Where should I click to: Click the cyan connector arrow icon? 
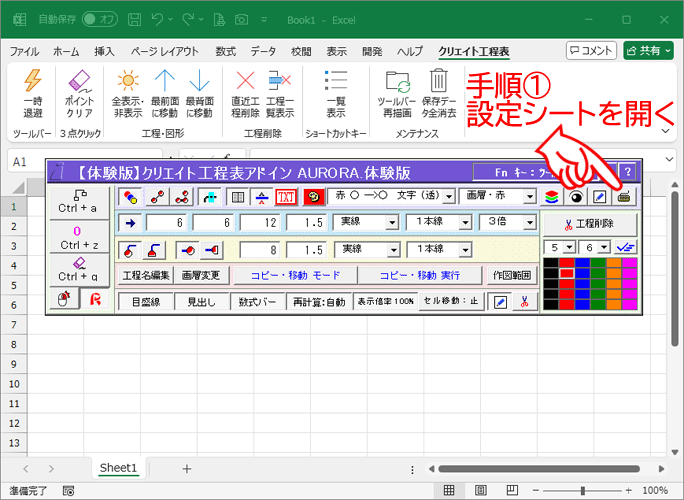click(x=210, y=197)
